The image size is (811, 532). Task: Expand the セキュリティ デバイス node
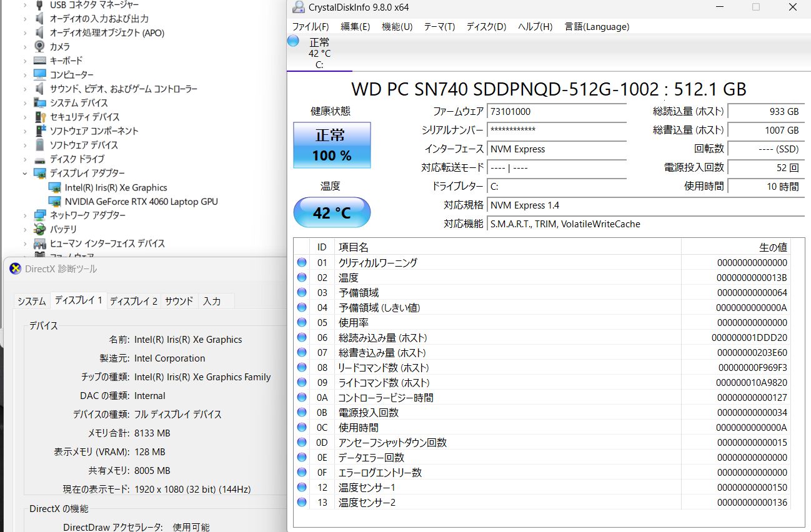point(25,117)
